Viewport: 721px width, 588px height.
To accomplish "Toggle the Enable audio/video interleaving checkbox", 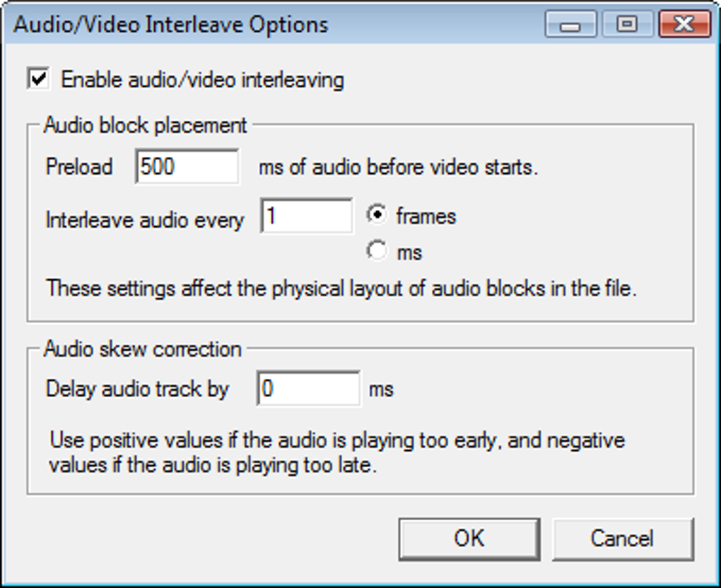I will 39,78.
